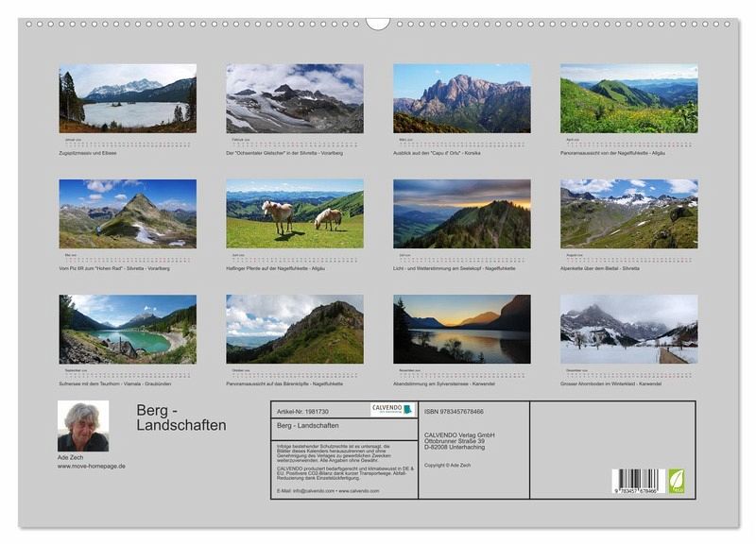The image size is (756, 545).
Task: Open the Sylvensteinsee evening lake photo
Action: point(462,329)
